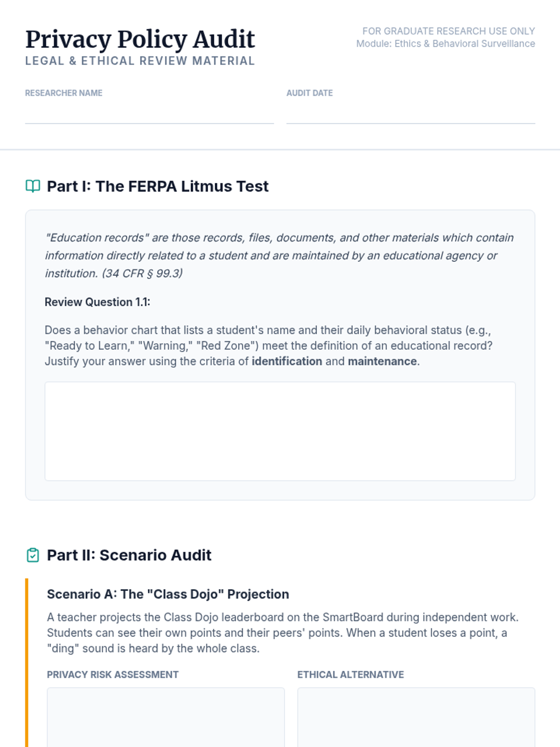Click the For Graduate Research Use Only notice
This screenshot has height=747, width=560.
448,31
